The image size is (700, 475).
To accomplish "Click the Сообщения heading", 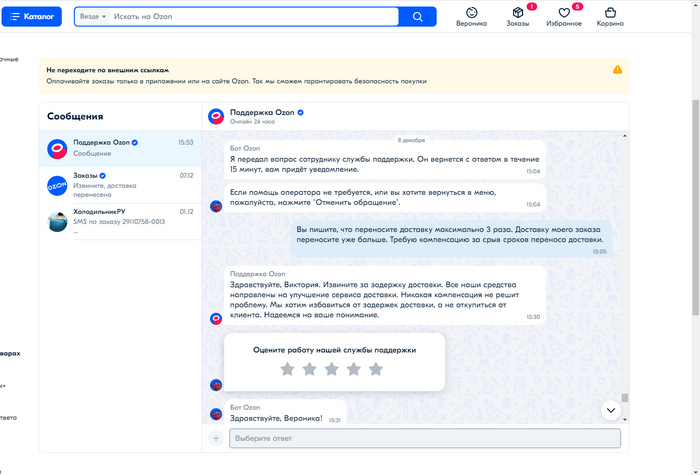I will pyautogui.click(x=75, y=116).
